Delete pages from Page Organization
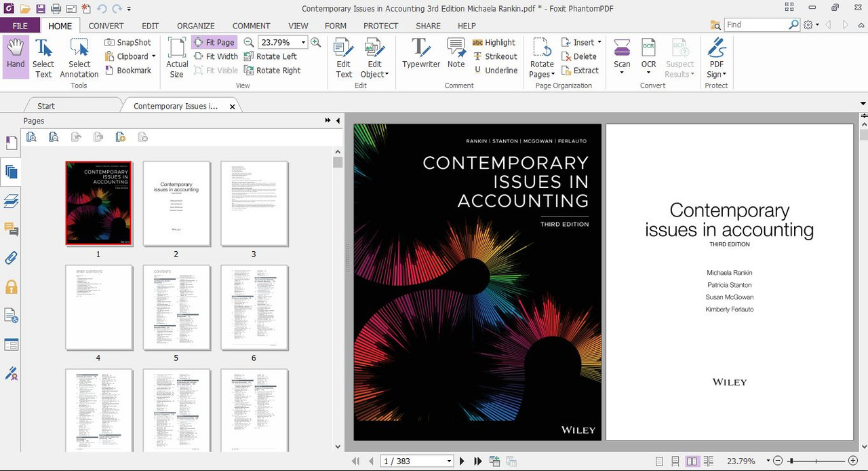868x471 pixels. tap(579, 56)
